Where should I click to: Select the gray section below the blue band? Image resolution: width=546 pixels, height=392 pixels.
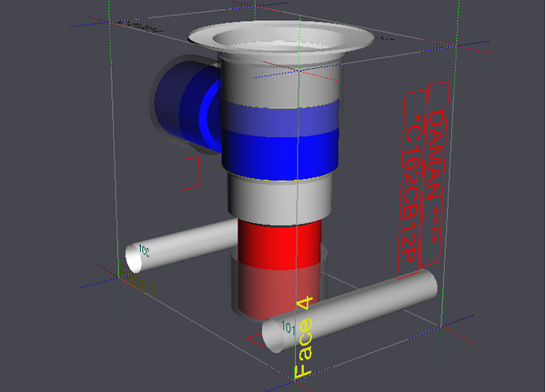(x=280, y=200)
